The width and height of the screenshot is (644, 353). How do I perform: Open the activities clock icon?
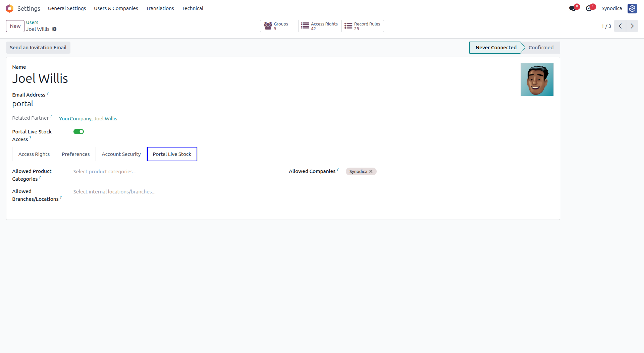tap(589, 8)
